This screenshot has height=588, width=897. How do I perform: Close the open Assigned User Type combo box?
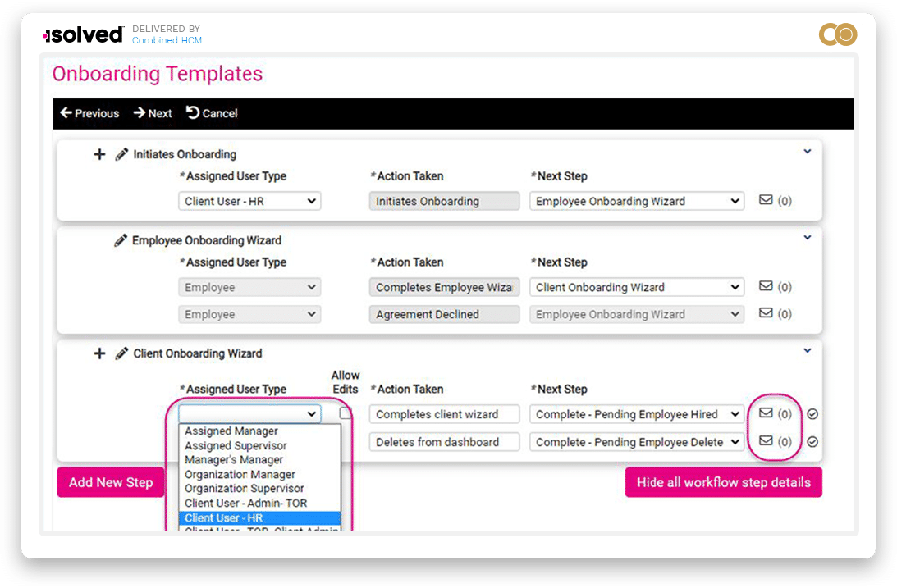click(249, 413)
